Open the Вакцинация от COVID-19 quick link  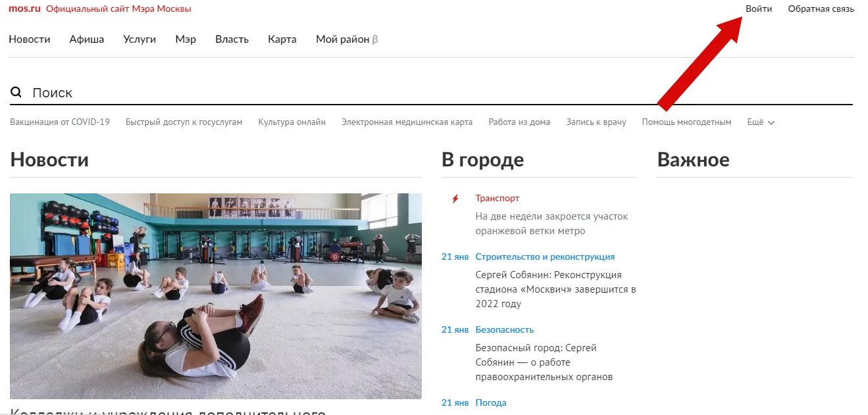click(x=60, y=122)
